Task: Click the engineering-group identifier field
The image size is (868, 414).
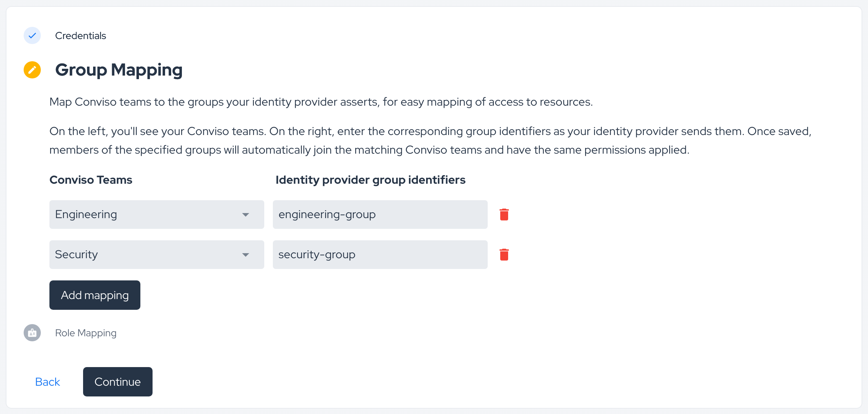Action: tap(380, 215)
